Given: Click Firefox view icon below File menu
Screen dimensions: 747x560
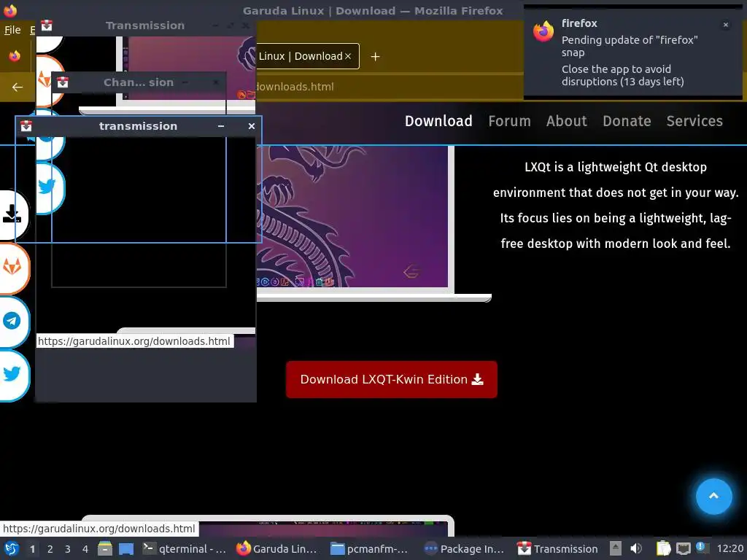Looking at the screenshot, I should (x=15, y=56).
